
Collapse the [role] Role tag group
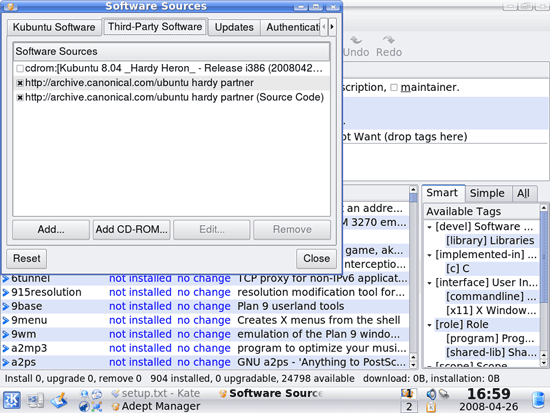pos(429,325)
